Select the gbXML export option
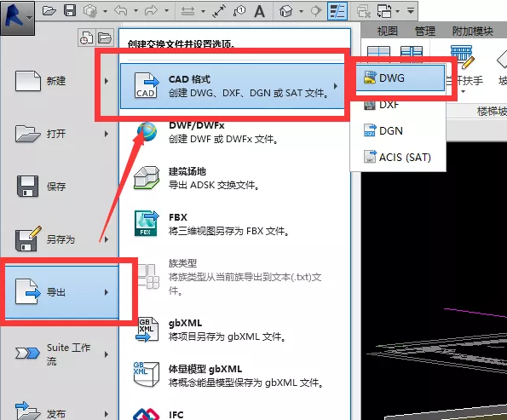Viewport: 507px width, 420px height. coord(235,330)
